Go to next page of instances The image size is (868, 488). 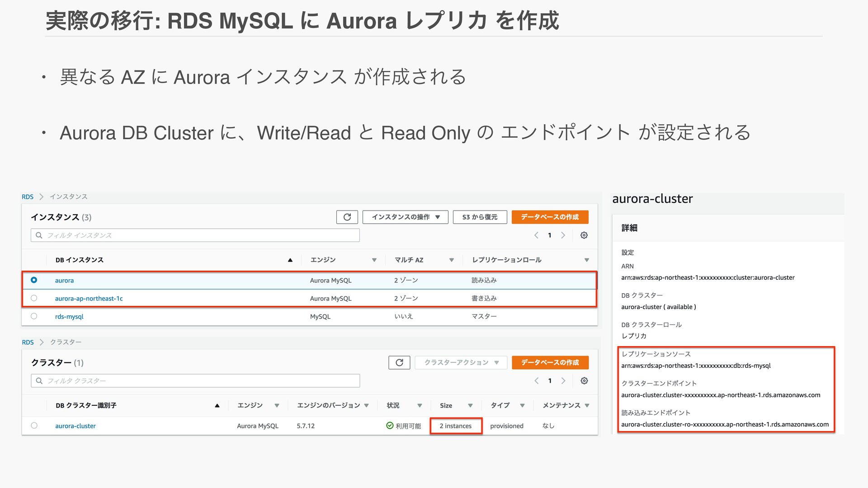(563, 235)
